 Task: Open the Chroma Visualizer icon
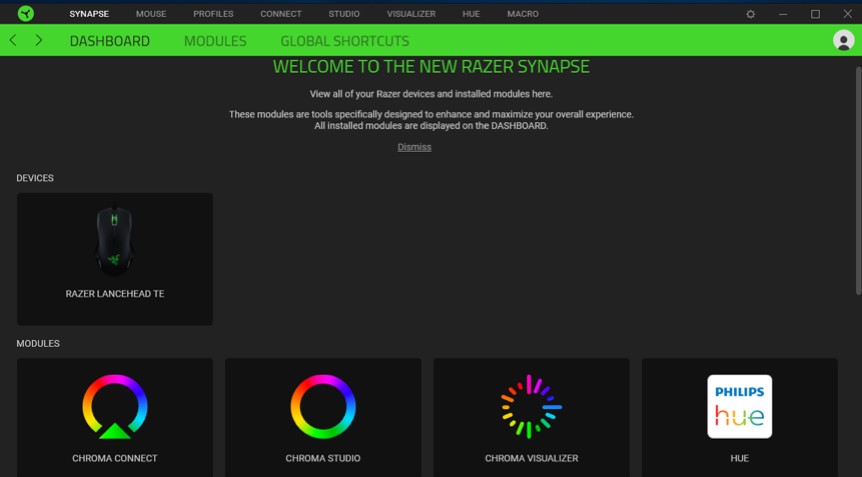[x=531, y=407]
